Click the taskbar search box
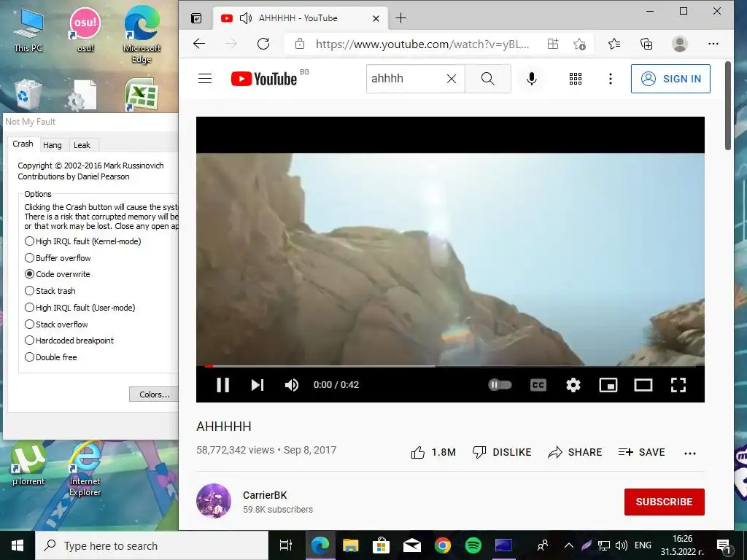Image resolution: width=747 pixels, height=560 pixels. tap(152, 545)
